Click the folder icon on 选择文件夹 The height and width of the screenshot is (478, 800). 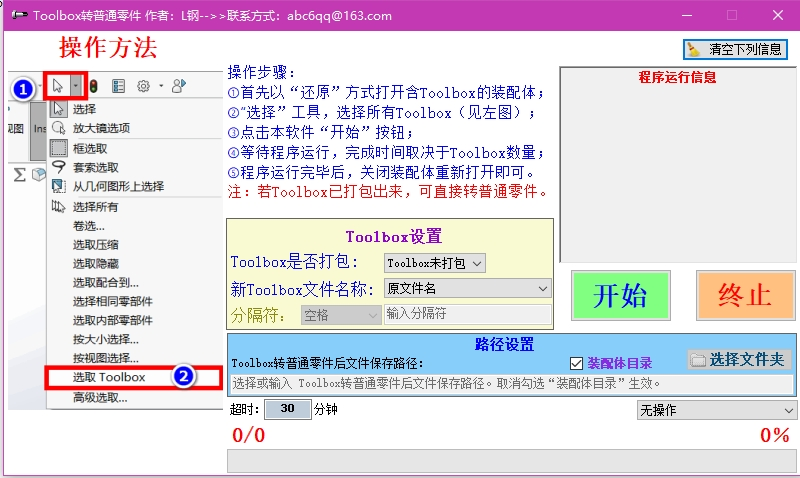[x=697, y=360]
